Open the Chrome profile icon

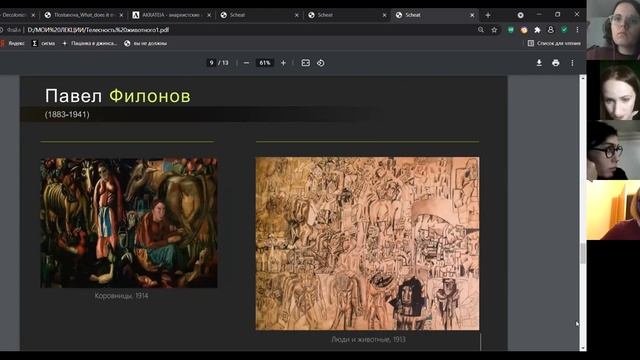click(551, 30)
